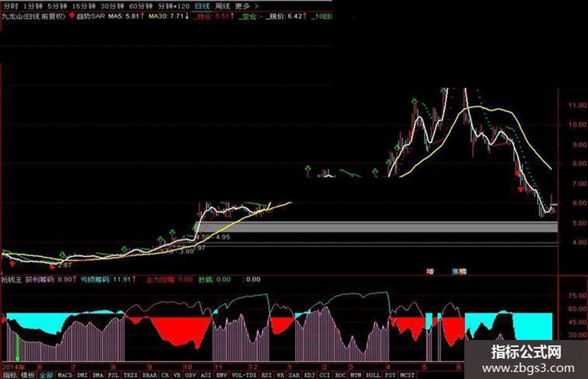Viewport: 588px width, 379px height.
Task: Apply the ROC indicator
Action: click(x=340, y=375)
